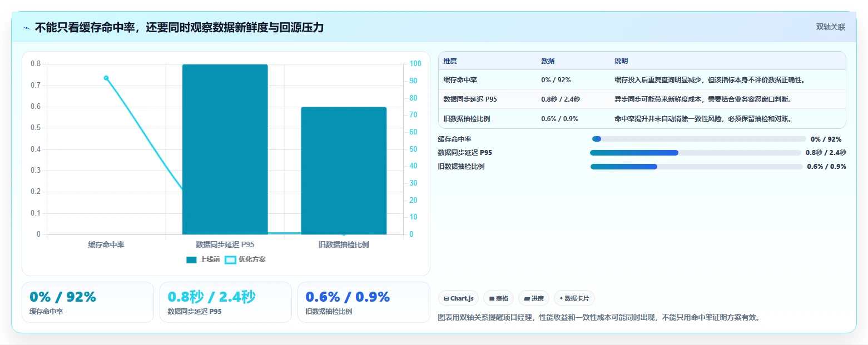Click the 进度 chip
This screenshot has width=868, height=345.
point(534,298)
